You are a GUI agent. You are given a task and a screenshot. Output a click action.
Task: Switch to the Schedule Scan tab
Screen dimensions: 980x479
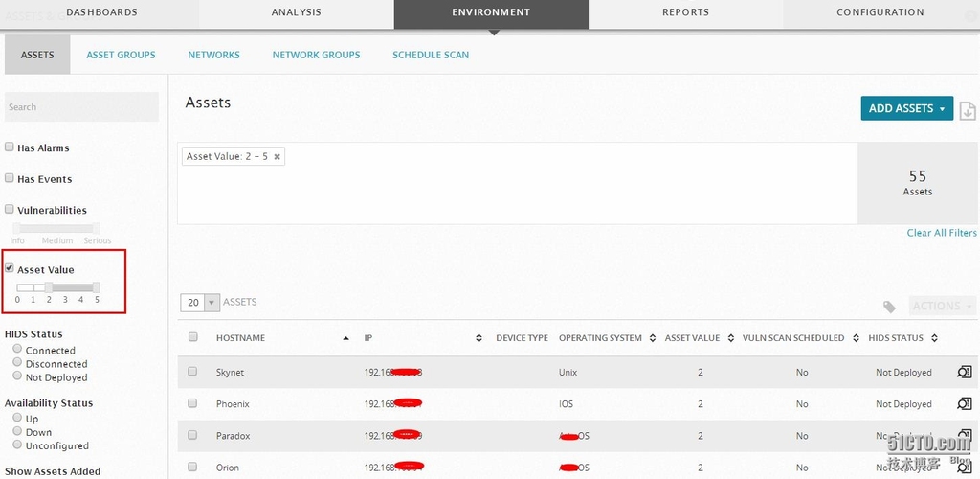tap(431, 55)
